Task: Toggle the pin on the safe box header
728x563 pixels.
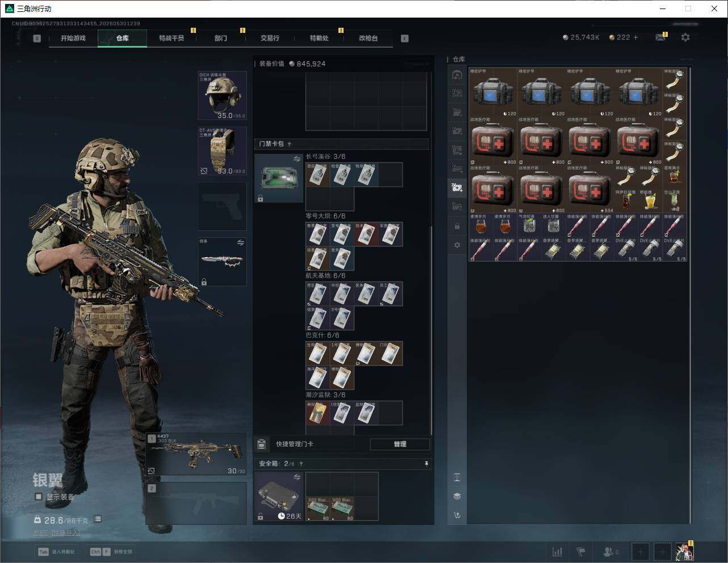Action: [x=426, y=464]
